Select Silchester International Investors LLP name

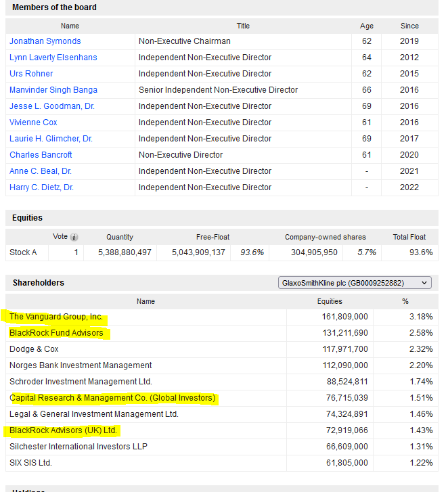pos(79,447)
